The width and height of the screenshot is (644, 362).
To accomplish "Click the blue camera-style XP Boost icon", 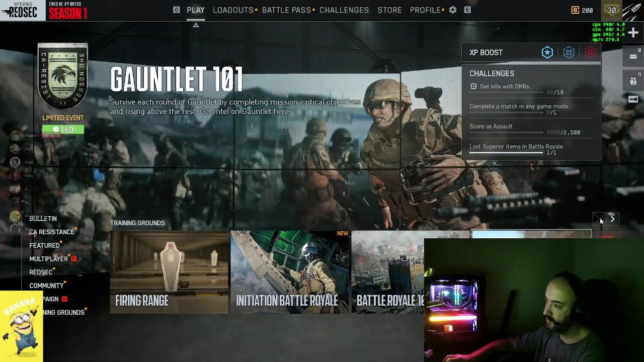I will tap(569, 52).
